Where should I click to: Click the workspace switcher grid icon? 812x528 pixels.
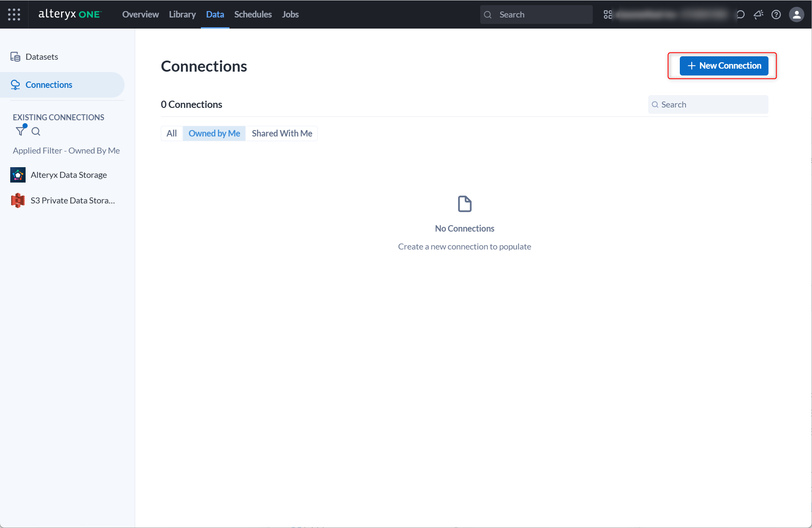608,15
